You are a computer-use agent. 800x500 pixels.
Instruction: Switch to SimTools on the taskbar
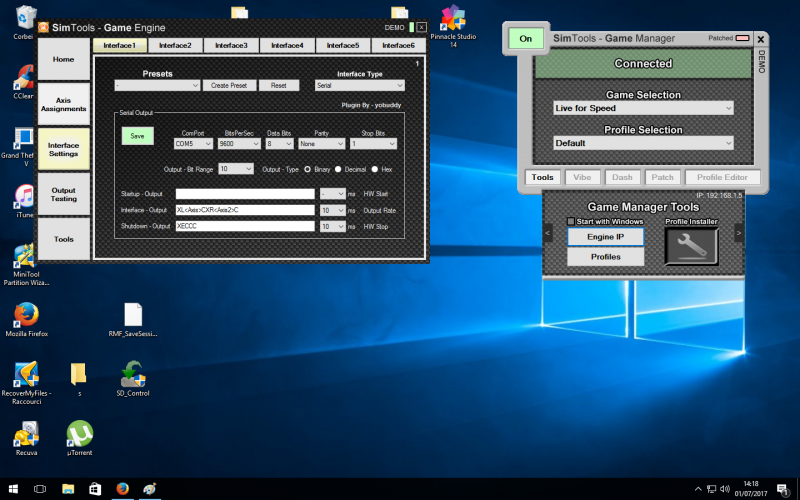tap(149, 489)
